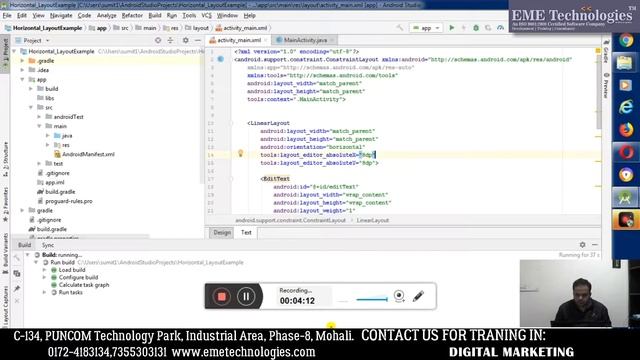Collapse the src folder
The width and height of the screenshot is (640, 360).
pyautogui.click(x=31, y=108)
